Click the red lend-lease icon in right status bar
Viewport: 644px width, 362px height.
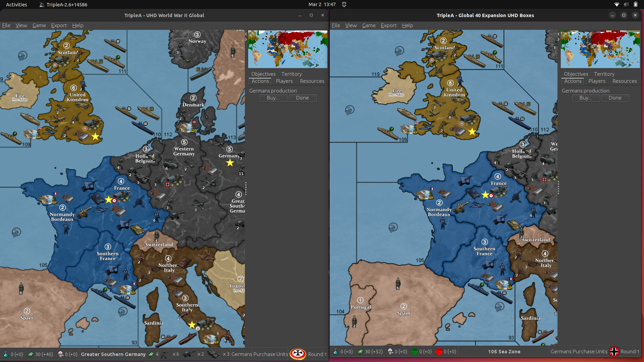[439, 351]
